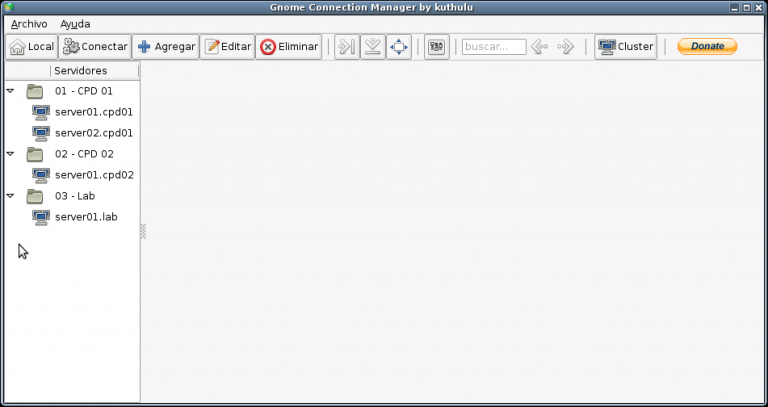Click the Eliminar delete button
This screenshot has width=768, height=407.
pyautogui.click(x=289, y=47)
